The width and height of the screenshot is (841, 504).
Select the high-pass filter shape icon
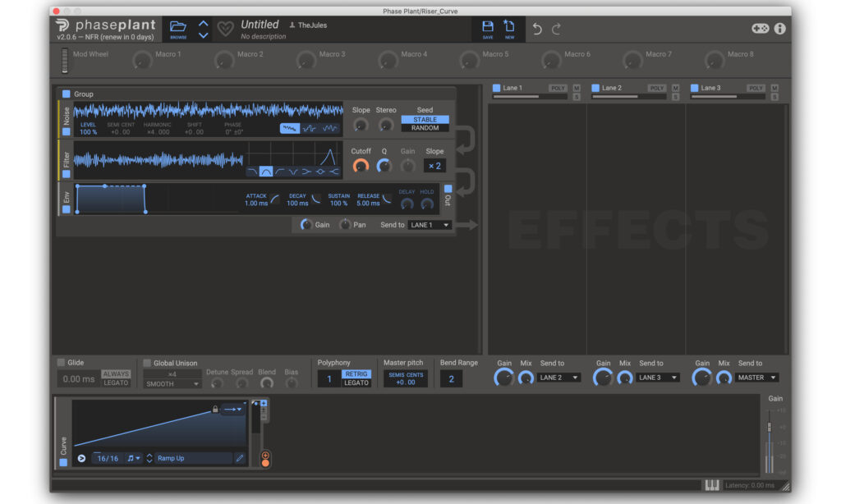(x=279, y=172)
